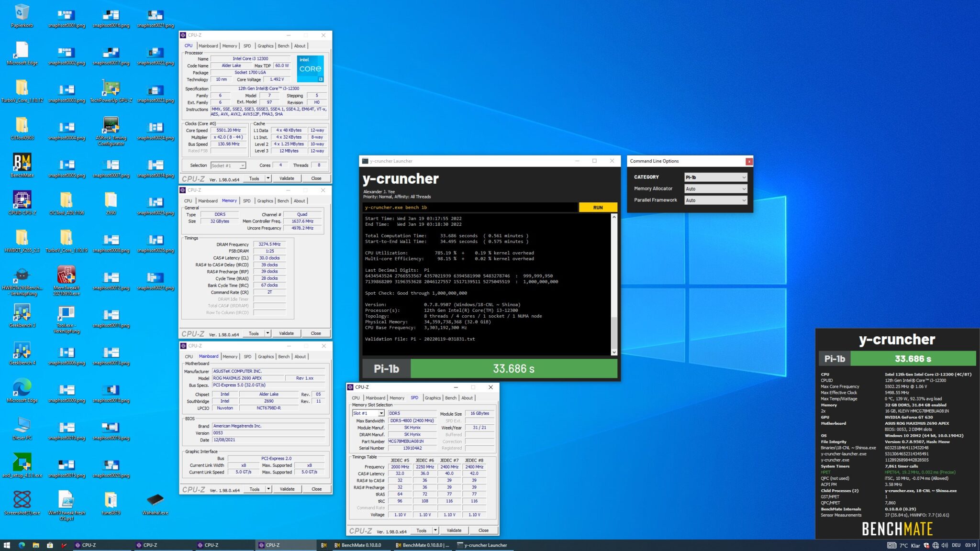980x551 pixels.
Task: Click the Windows Security tray icon
Action: 926,545
